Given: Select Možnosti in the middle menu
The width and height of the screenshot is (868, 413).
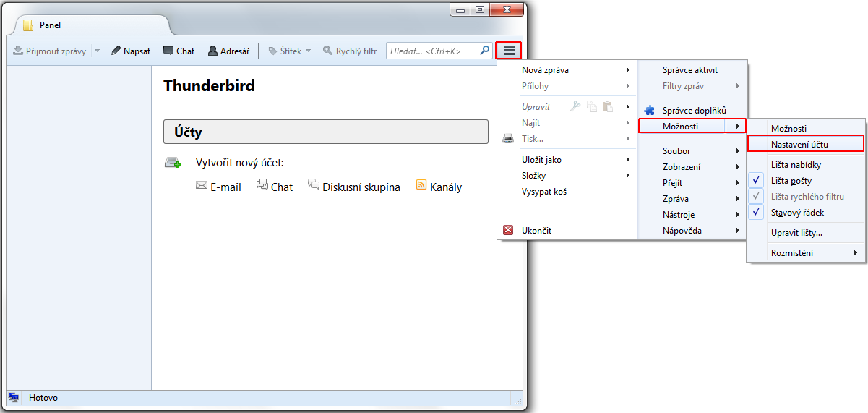Looking at the screenshot, I should coord(682,126).
